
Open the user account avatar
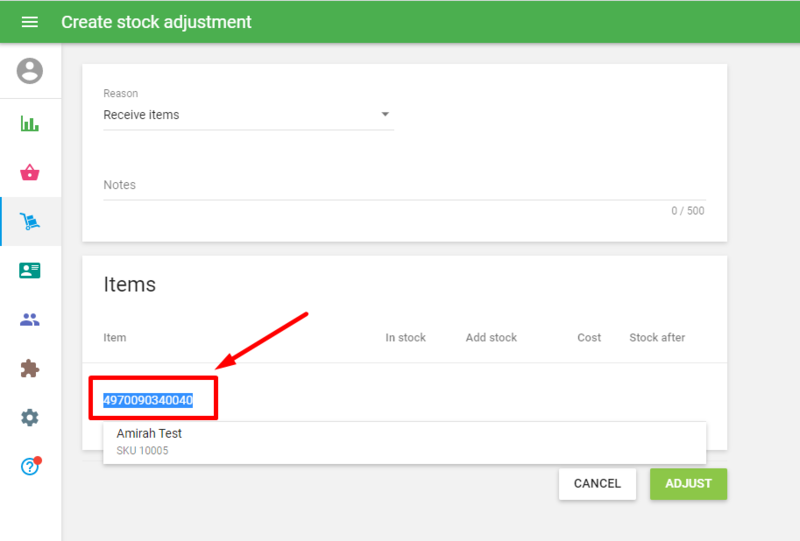click(30, 71)
